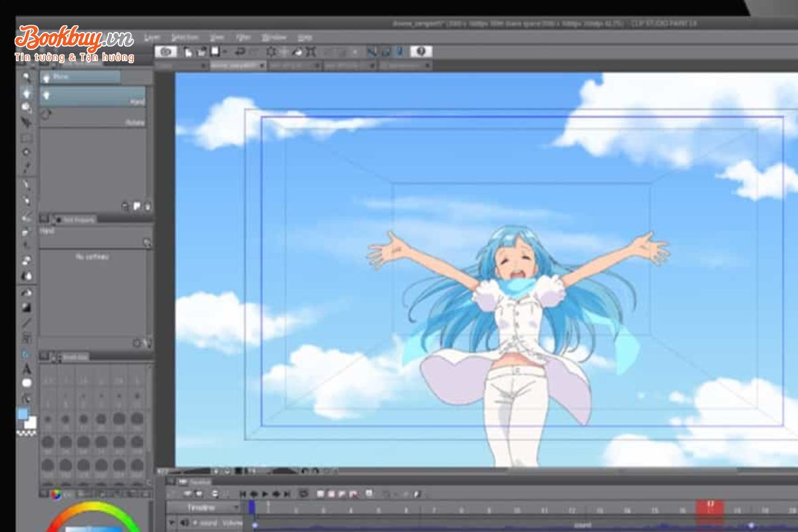The width and height of the screenshot is (798, 532).
Task: Toggle loop playback in timeline
Action: (x=303, y=494)
